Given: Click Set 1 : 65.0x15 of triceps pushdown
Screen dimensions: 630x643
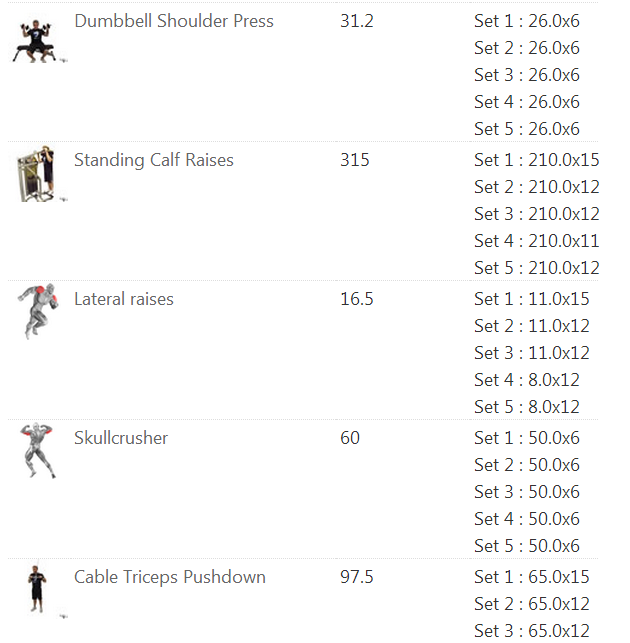Looking at the screenshot, I should point(532,577).
